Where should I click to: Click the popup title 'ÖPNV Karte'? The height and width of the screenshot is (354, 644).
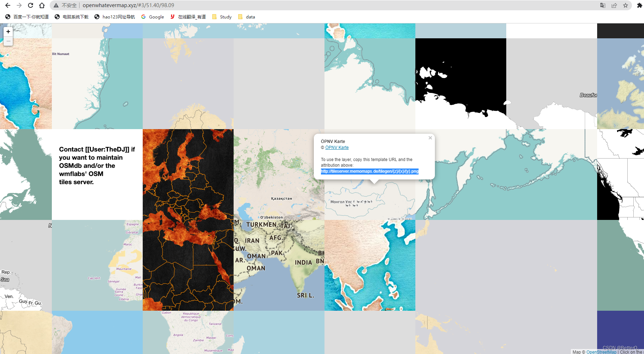(333, 142)
